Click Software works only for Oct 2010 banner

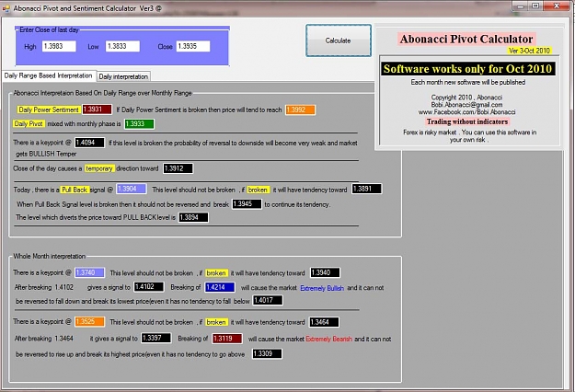click(467, 69)
